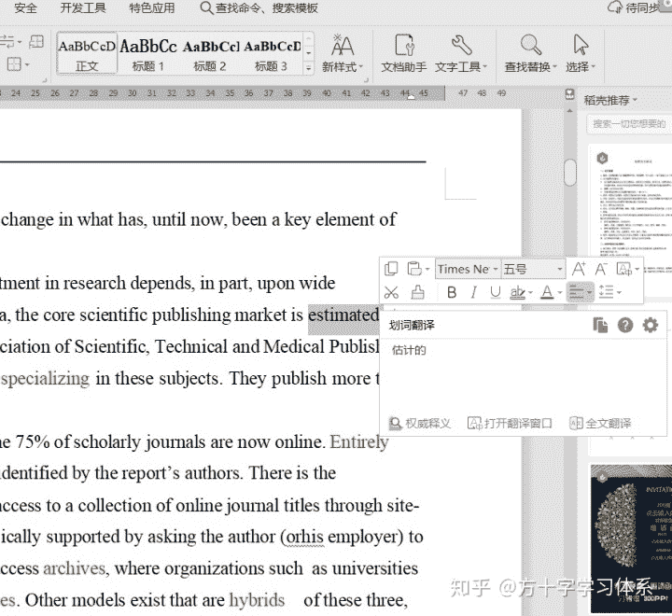This screenshot has height=616, width=672.
Task: Click 打开翻译窗口 to open translation window
Action: (x=510, y=424)
